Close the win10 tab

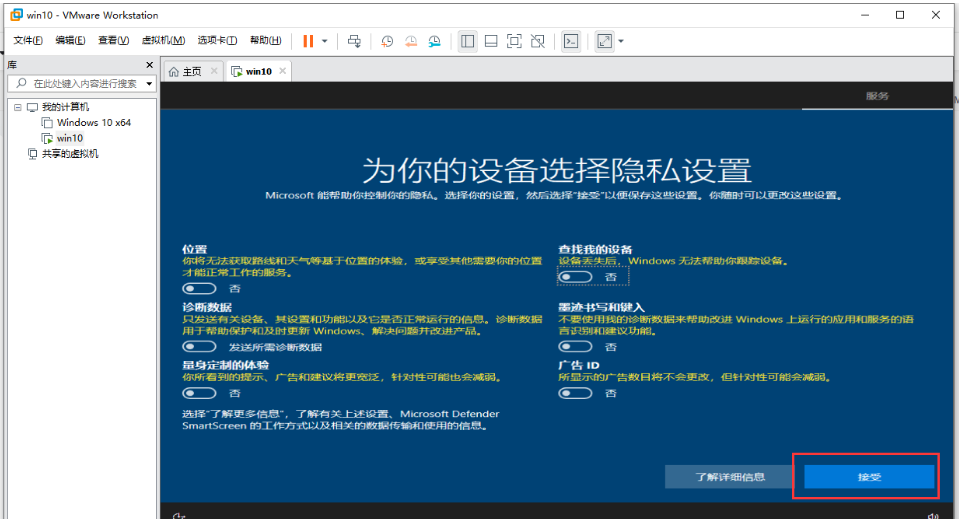point(283,71)
